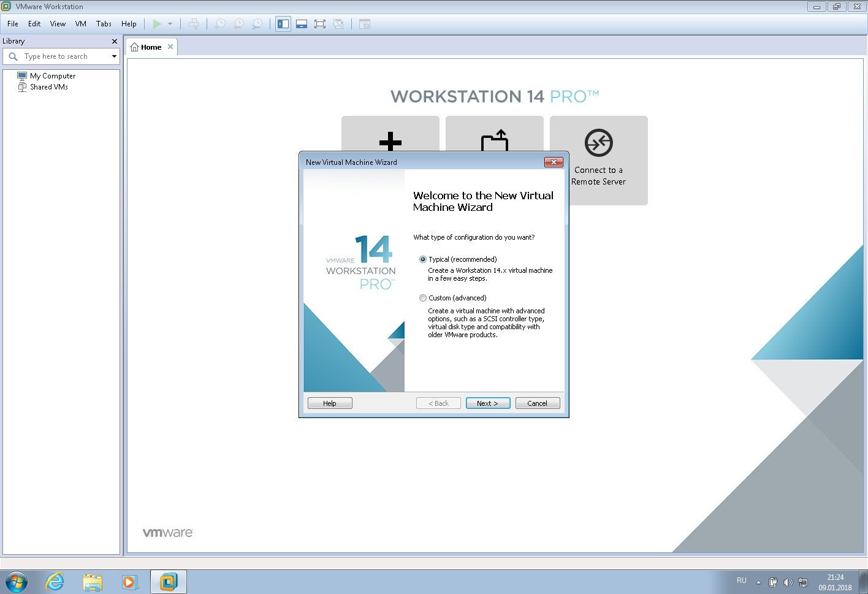Show hidden tray icons arrow
The height and width of the screenshot is (594, 868).
(x=758, y=582)
